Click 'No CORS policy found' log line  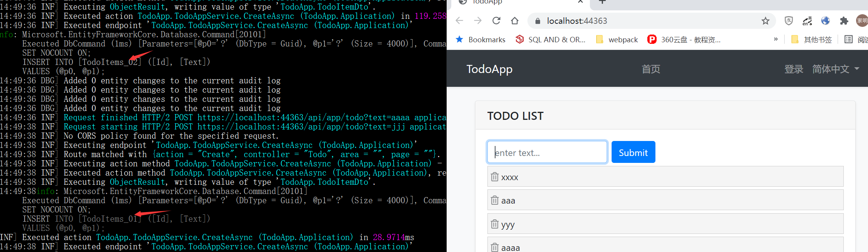(138, 136)
